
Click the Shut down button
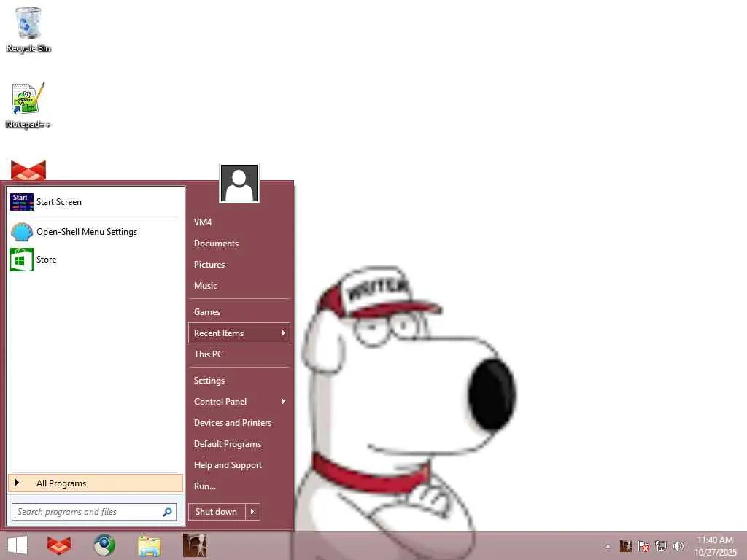[216, 512]
